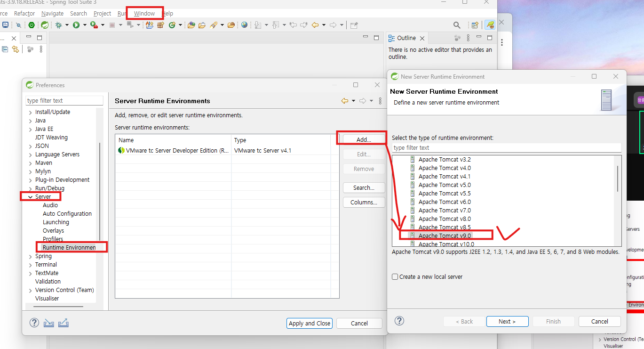The height and width of the screenshot is (349, 644).
Task: Click Link with Editor in left panel
Action: 16,49
